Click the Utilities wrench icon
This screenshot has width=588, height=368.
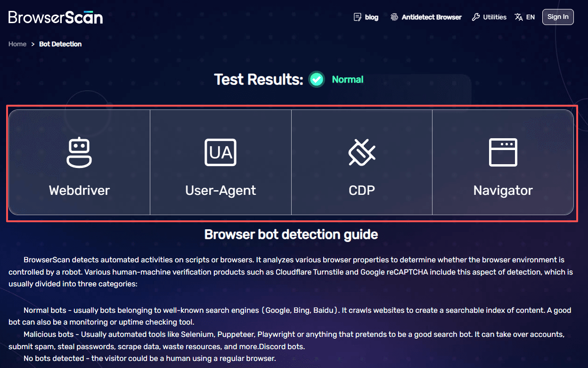point(476,17)
